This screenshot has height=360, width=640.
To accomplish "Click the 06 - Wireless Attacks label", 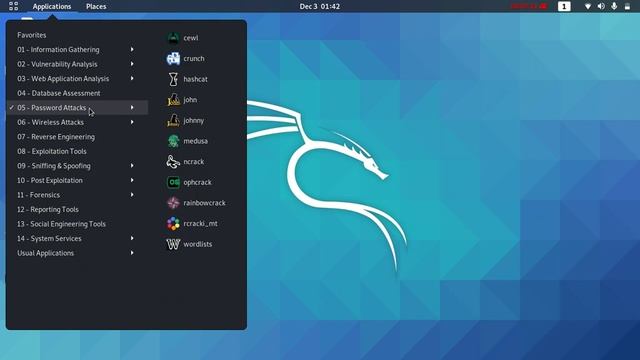I will pyautogui.click(x=50, y=122).
